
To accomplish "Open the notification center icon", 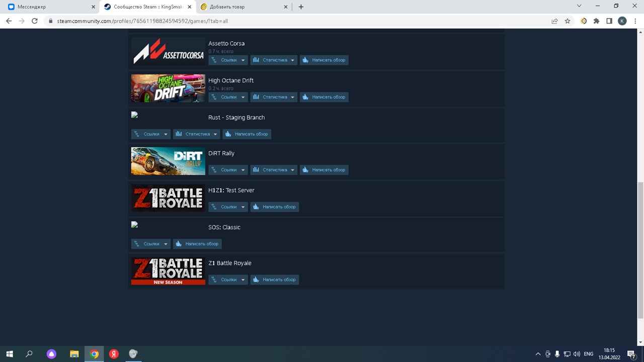I will click(x=632, y=354).
